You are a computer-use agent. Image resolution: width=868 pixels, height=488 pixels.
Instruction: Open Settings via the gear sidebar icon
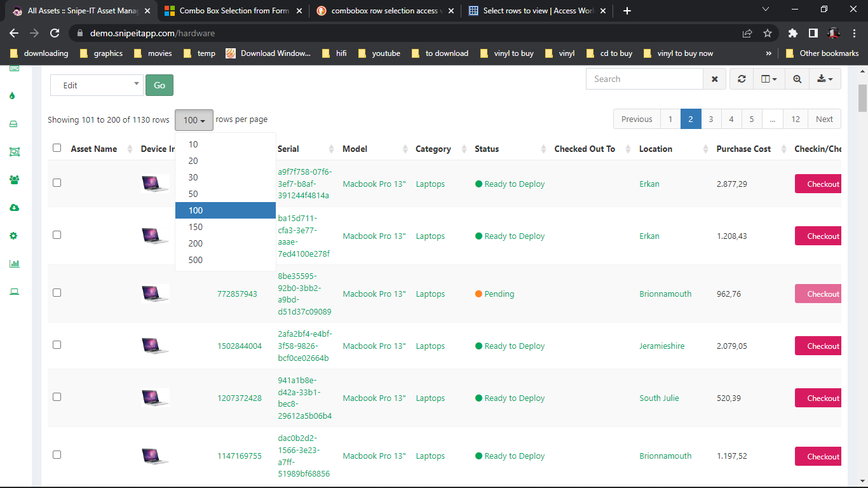pyautogui.click(x=13, y=236)
